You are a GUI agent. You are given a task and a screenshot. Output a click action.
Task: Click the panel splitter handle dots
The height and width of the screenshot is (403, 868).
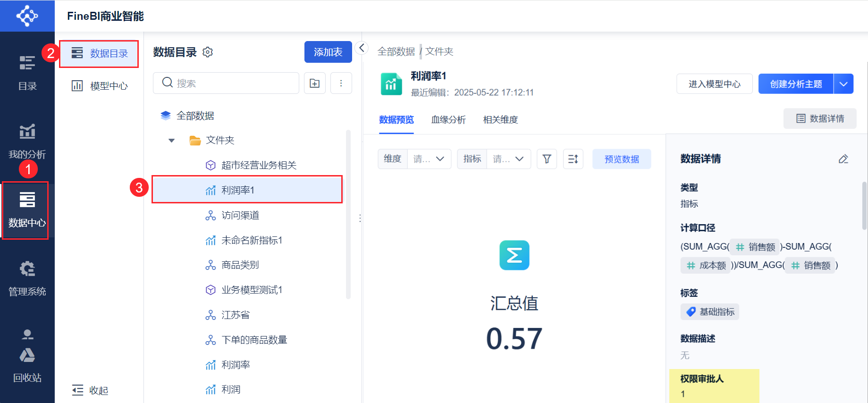click(x=360, y=218)
